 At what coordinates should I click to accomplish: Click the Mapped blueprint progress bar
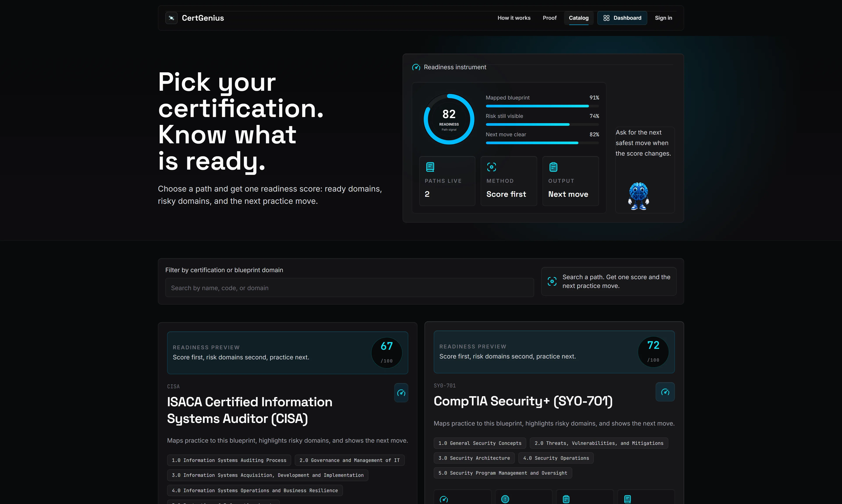[542, 106]
